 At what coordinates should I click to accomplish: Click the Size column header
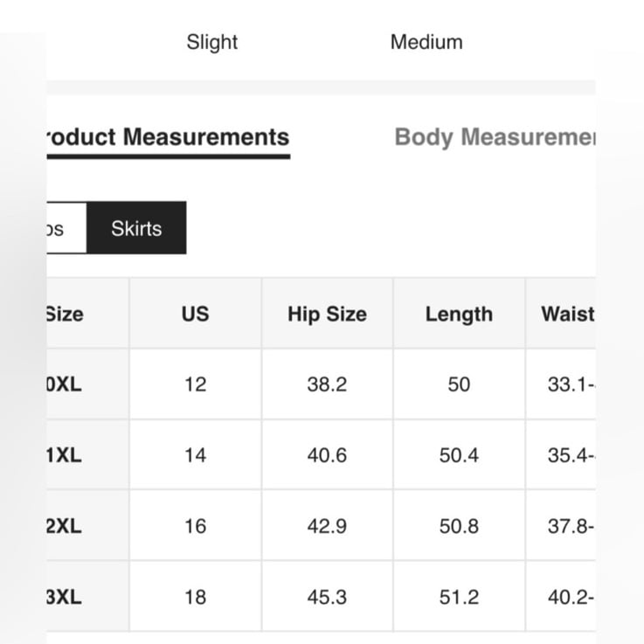(88, 314)
